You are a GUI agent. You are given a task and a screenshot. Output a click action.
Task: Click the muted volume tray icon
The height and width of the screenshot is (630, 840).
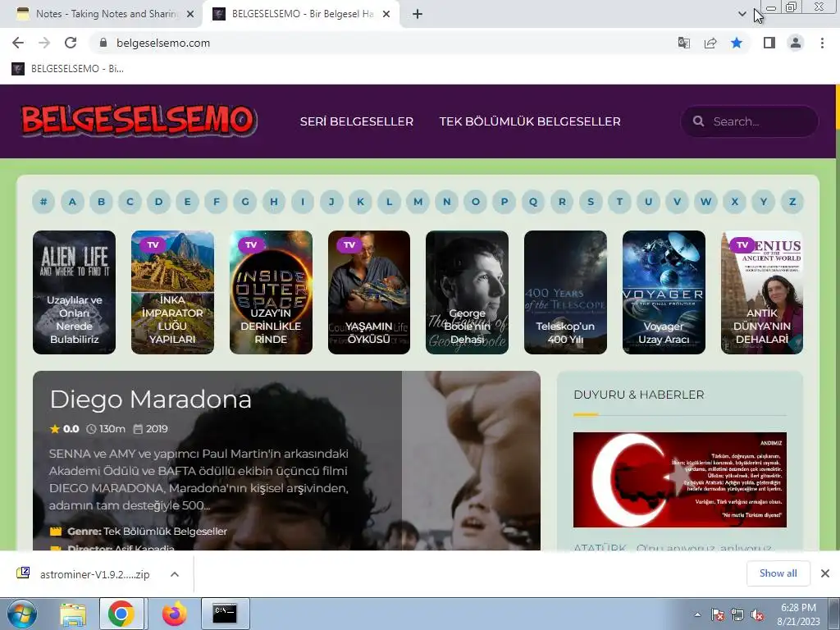tap(757, 615)
